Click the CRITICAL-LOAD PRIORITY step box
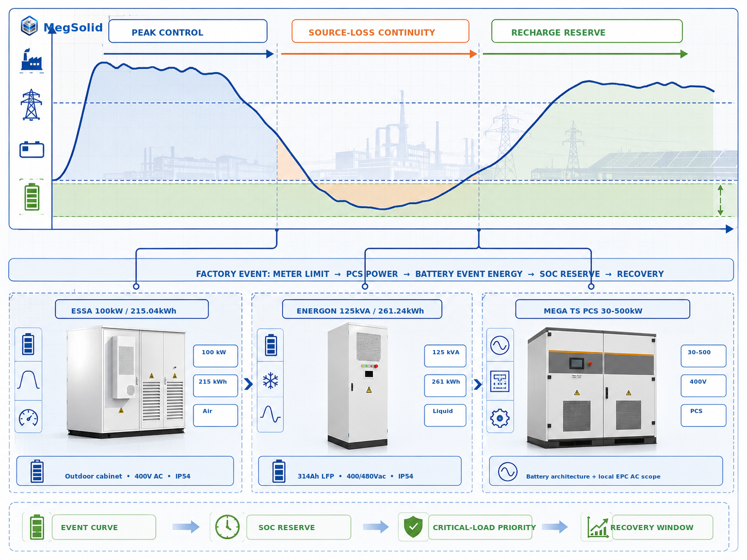The height and width of the screenshot is (560, 747). click(480, 527)
